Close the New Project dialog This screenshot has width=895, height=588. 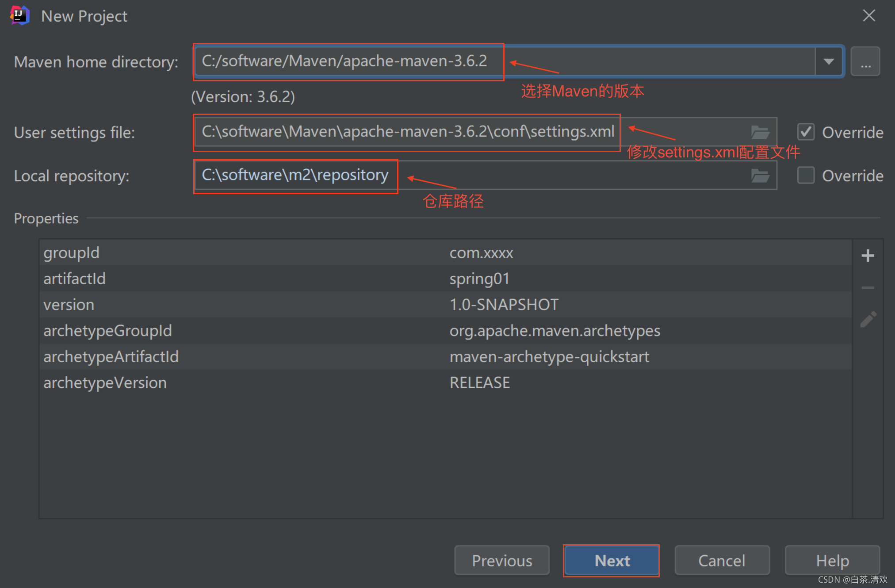click(869, 16)
